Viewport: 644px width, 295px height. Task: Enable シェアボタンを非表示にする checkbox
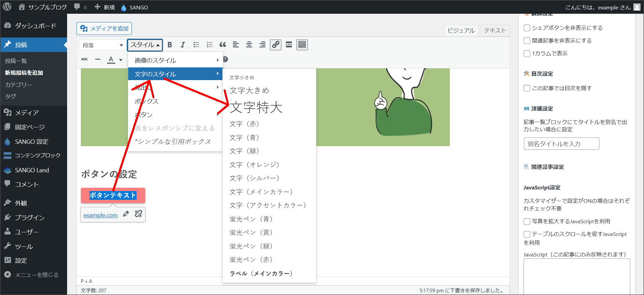click(x=527, y=28)
